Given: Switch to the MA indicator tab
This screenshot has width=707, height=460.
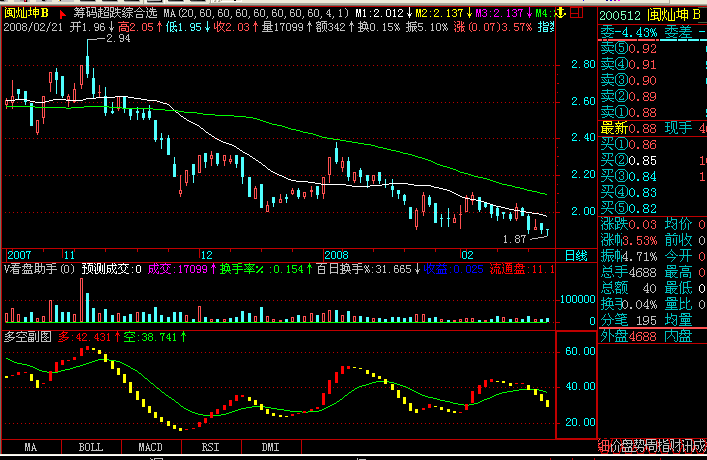Looking at the screenshot, I should coord(31,447).
